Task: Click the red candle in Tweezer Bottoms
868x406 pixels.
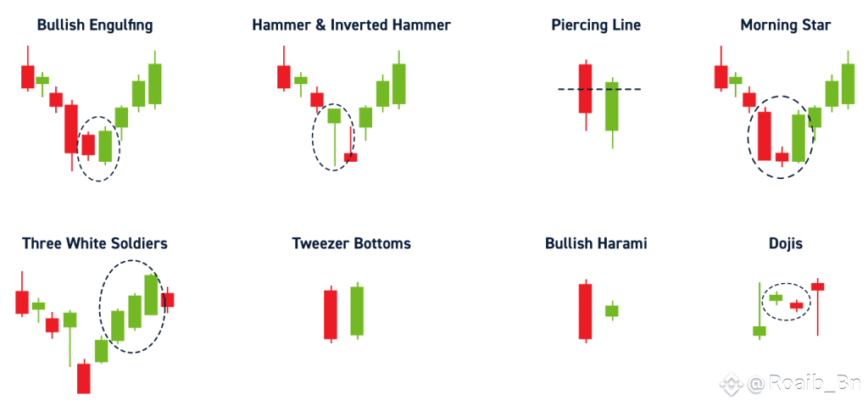Action: 331,314
